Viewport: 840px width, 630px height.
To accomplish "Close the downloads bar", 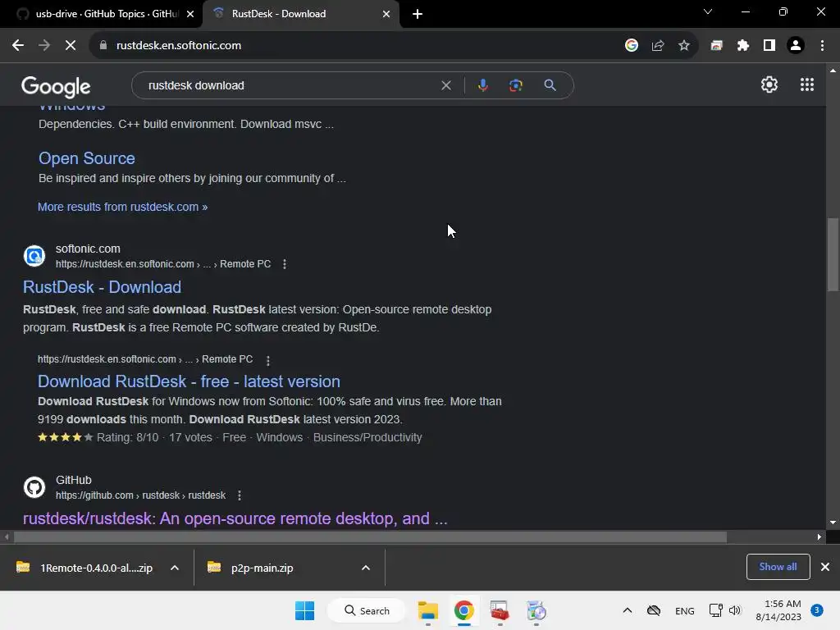I will click(825, 567).
